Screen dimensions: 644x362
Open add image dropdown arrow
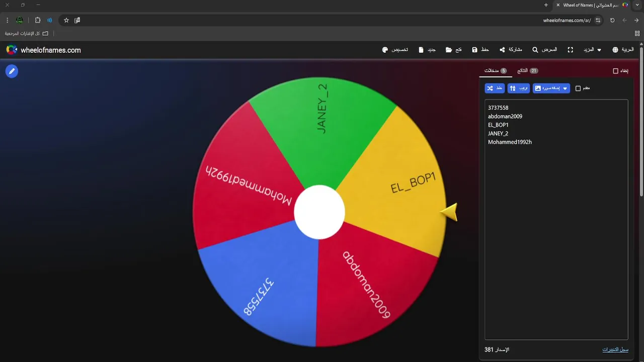point(565,88)
